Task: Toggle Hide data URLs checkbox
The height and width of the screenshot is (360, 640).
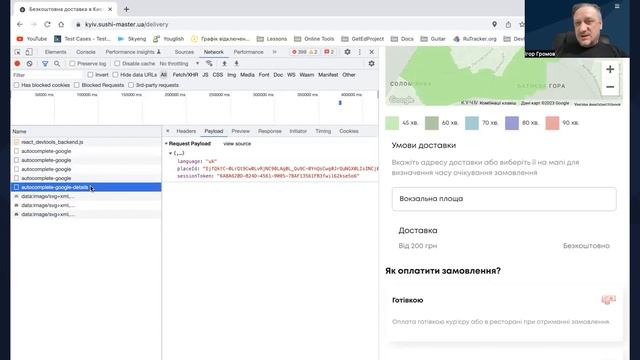Action: pyautogui.click(x=115, y=75)
